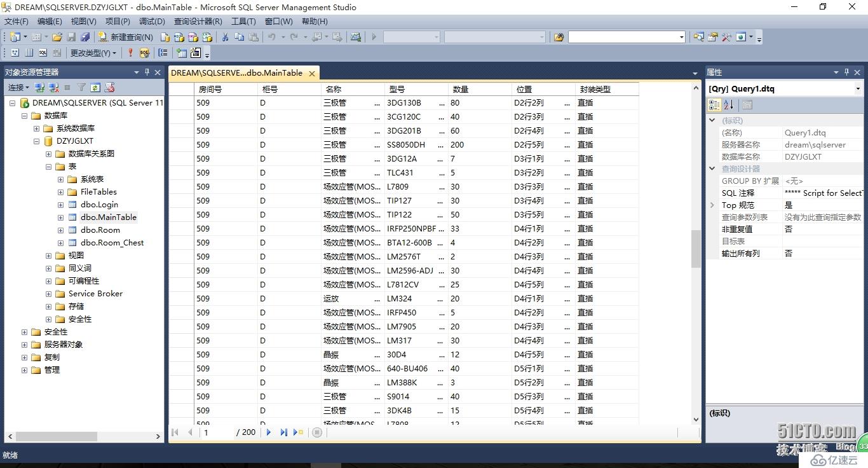Expand the 系统数据库 folder node
868x468 pixels.
[36, 128]
